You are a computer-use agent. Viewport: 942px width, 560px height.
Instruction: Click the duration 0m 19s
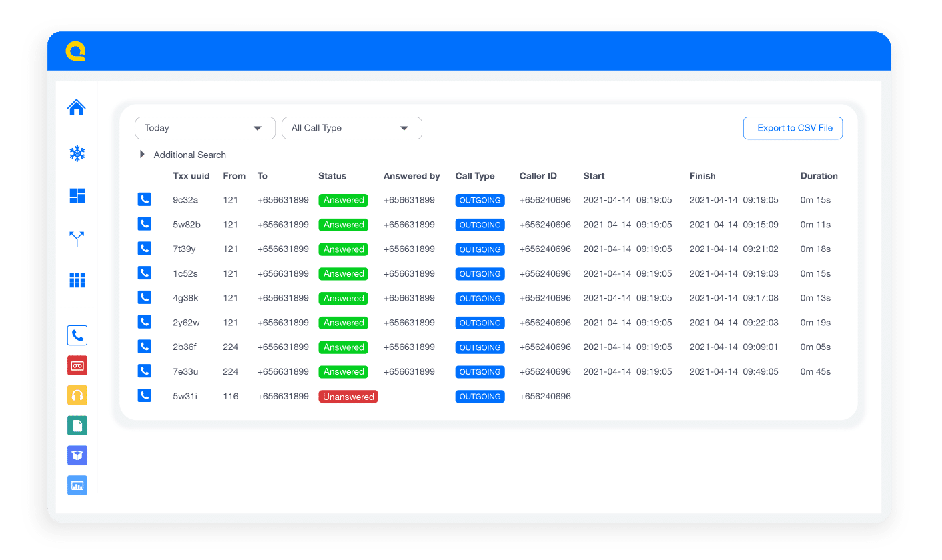tap(815, 323)
